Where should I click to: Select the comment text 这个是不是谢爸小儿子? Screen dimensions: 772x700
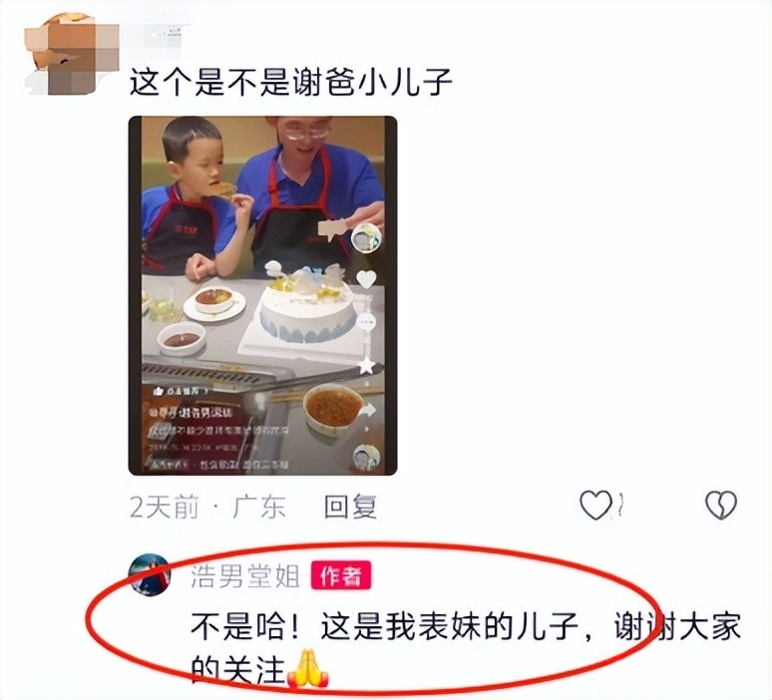coord(290,82)
